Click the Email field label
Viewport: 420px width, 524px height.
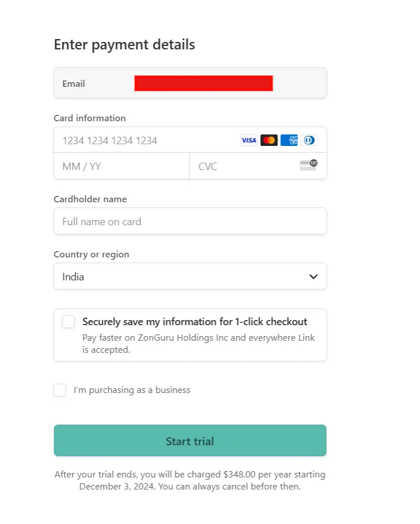tap(74, 83)
